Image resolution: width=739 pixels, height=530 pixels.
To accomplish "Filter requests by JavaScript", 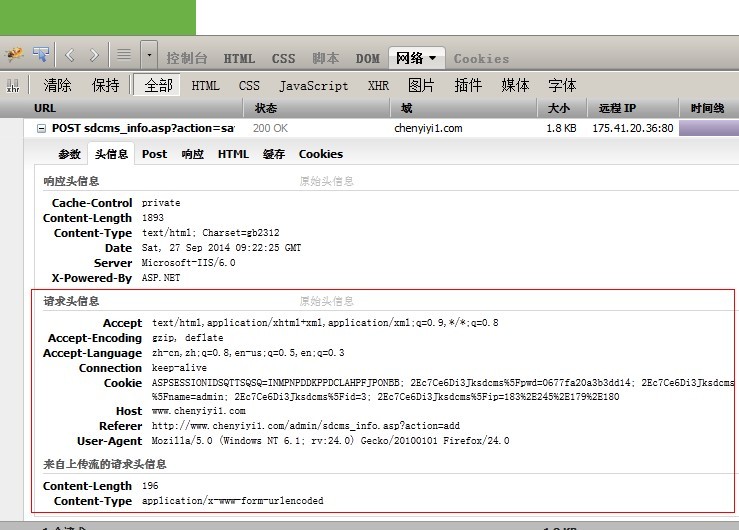I will coord(313,86).
